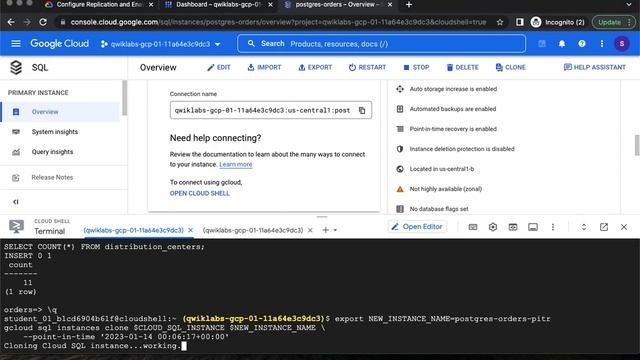The width and height of the screenshot is (640, 360).
Task: Open the new-tab dropdown arrow in Cloud Shell
Action: tap(335, 230)
